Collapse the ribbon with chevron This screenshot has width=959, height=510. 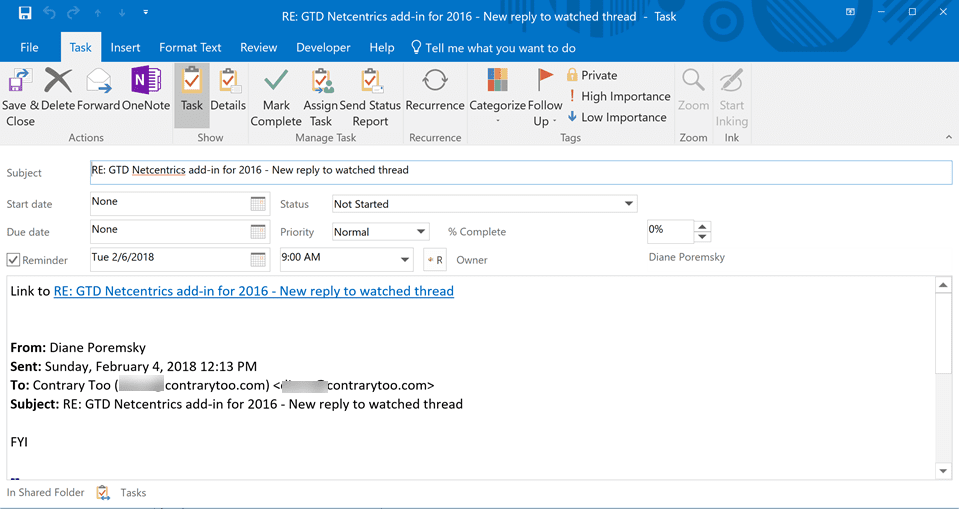949,137
